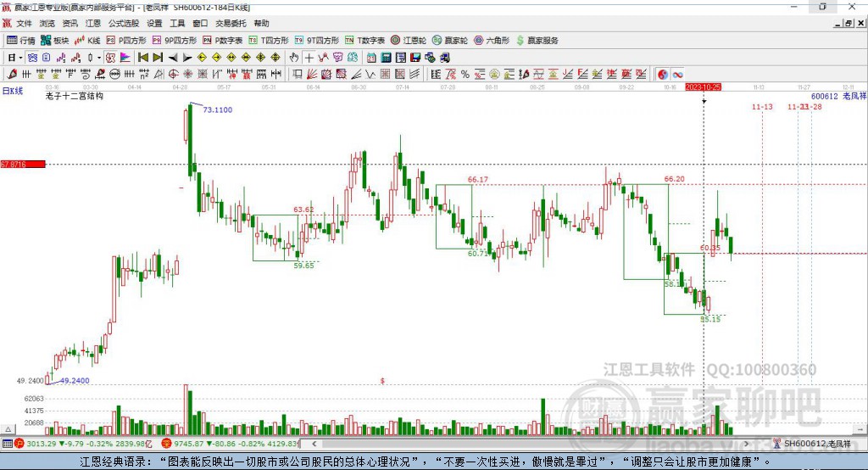This screenshot has width=868, height=470.
Task: Click the 73.1100 high price label
Action: point(218,109)
